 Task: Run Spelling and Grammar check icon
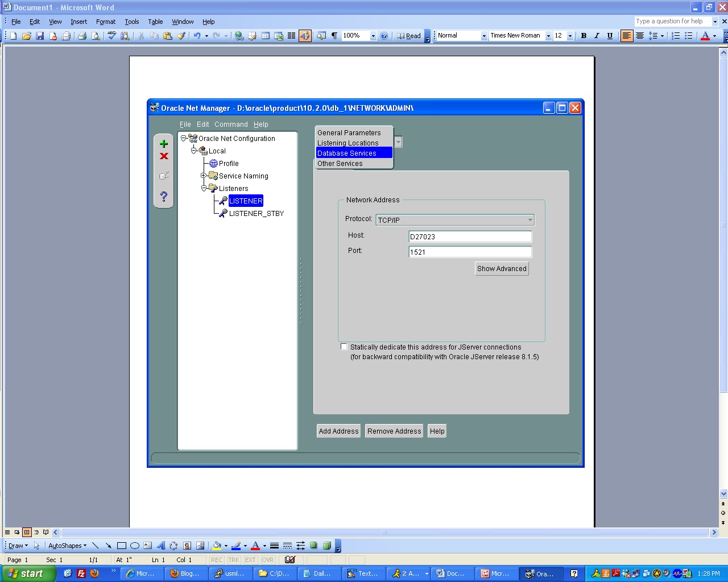(111, 36)
